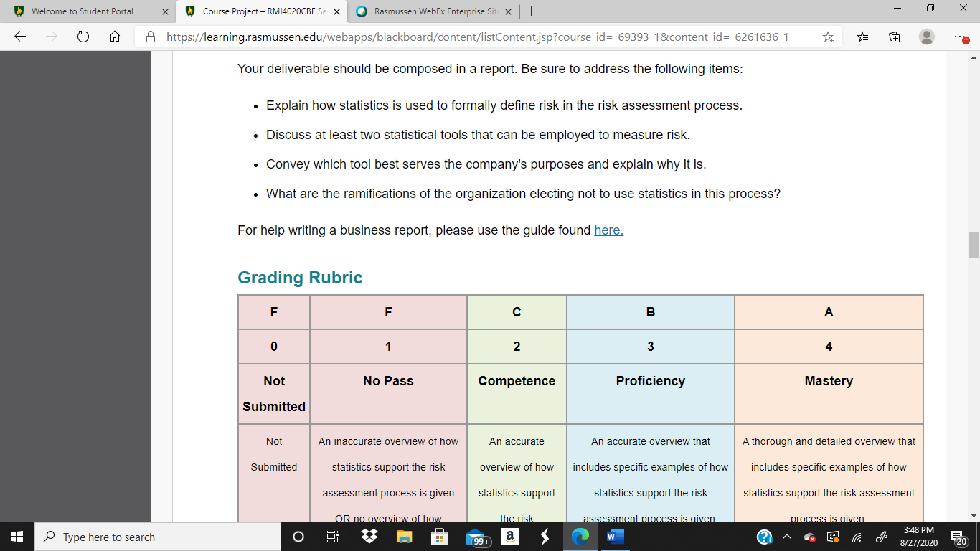The image size is (980, 551).
Task: Click the Windows search box
Action: click(x=158, y=537)
